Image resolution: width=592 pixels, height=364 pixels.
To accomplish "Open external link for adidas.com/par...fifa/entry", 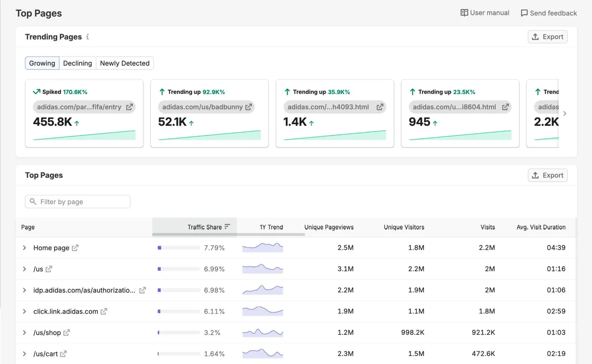I will tap(130, 107).
